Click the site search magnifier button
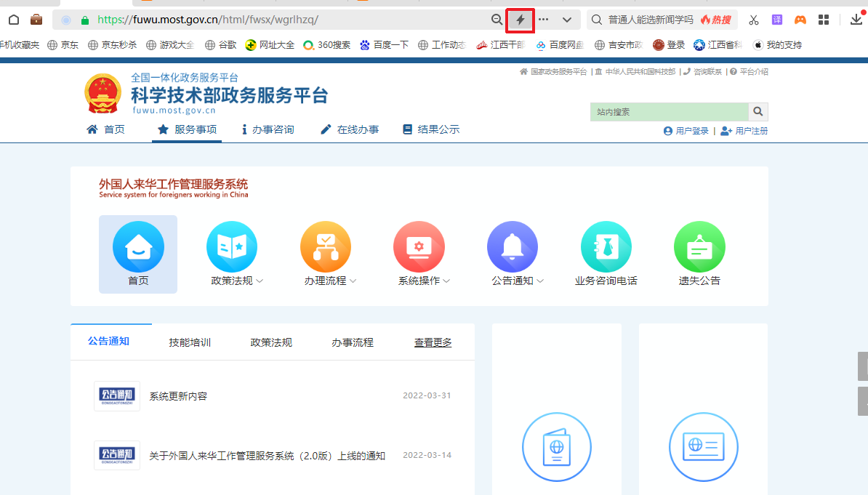This screenshot has width=868, height=495. click(758, 112)
